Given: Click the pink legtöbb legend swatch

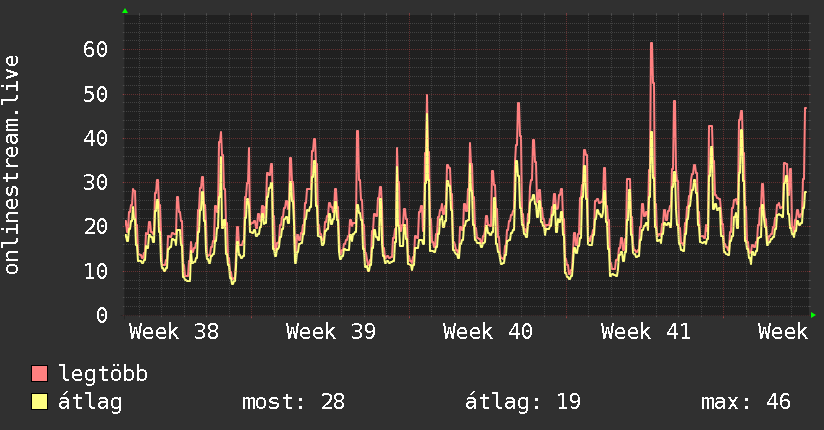Looking at the screenshot, I should click(x=39, y=373).
